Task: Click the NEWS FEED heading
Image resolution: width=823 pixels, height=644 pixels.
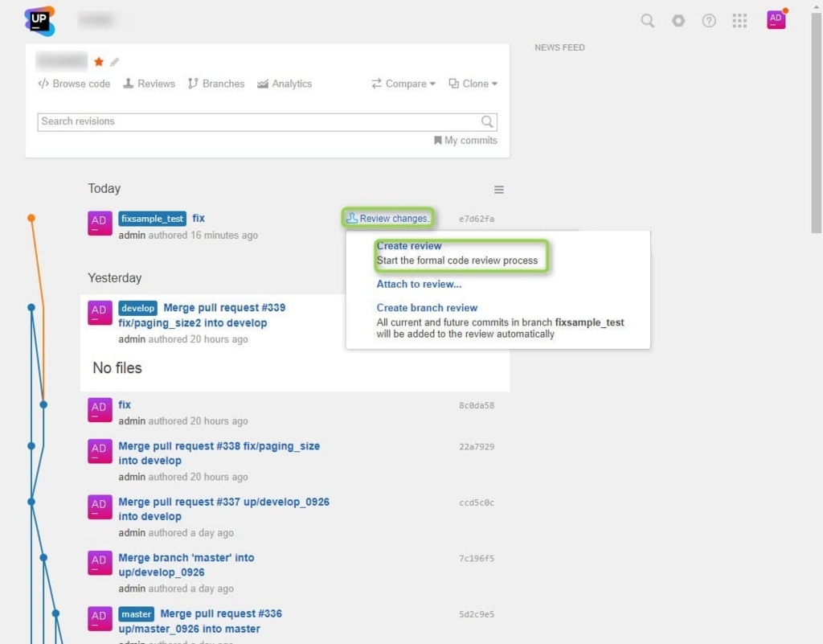Action: pos(559,47)
